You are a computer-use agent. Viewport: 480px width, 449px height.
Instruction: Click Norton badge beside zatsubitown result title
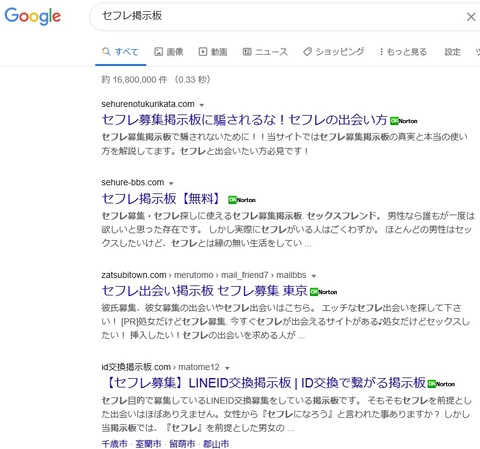(323, 292)
